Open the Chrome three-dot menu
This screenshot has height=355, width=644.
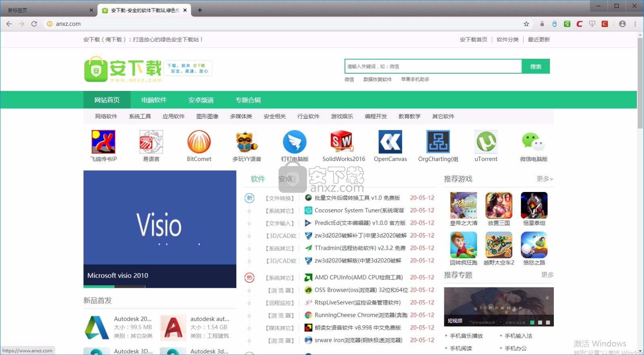[x=635, y=24]
